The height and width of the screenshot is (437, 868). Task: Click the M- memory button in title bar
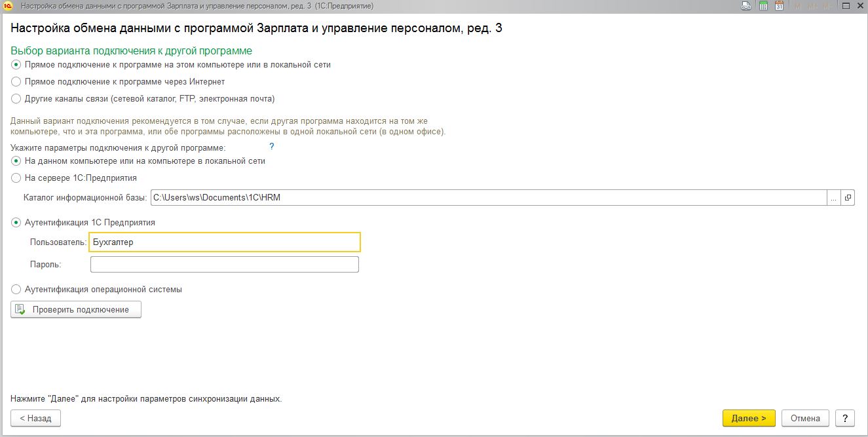coord(828,6)
